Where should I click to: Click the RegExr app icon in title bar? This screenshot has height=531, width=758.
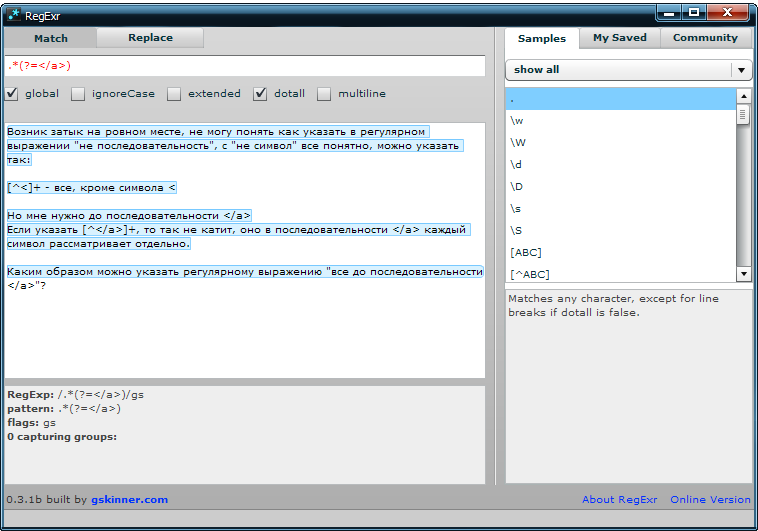point(14,14)
